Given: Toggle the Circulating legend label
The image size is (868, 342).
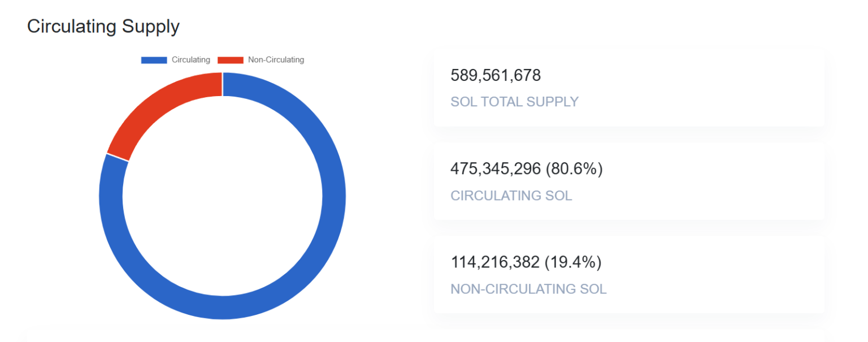Looking at the screenshot, I should 191,60.
